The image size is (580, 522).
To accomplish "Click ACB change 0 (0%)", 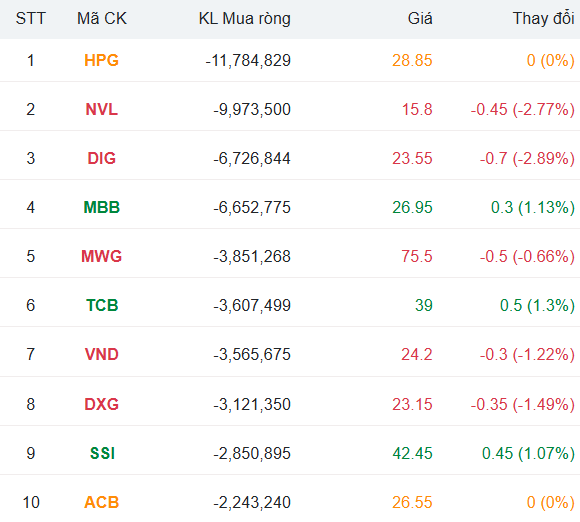I will click(551, 503).
